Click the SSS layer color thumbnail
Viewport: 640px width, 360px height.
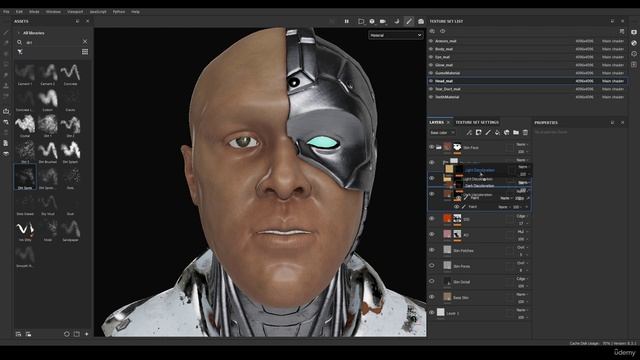[x=447, y=219]
